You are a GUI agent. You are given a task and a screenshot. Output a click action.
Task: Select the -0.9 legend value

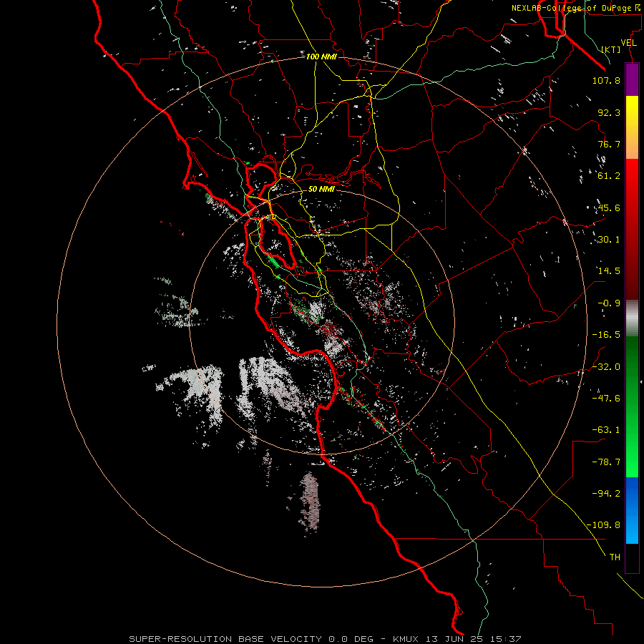coord(609,303)
